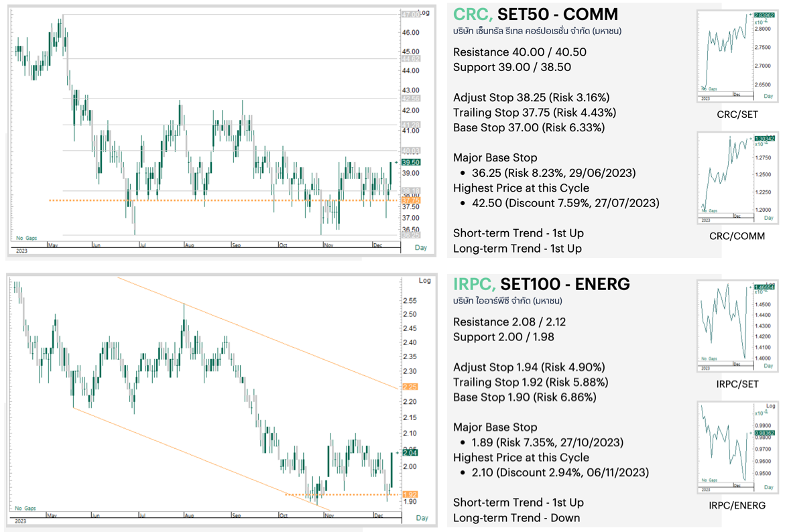787x532 pixels.
Task: Select the 'Long-term Trend - Down' line
Action: pos(516,518)
